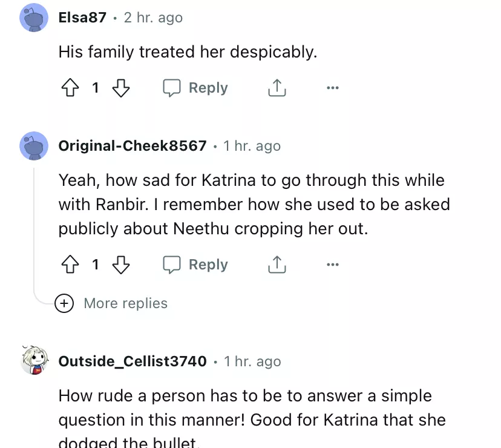Click Outside_Cellist3740's avatar
Screen dimensions: 501x448
34,361
